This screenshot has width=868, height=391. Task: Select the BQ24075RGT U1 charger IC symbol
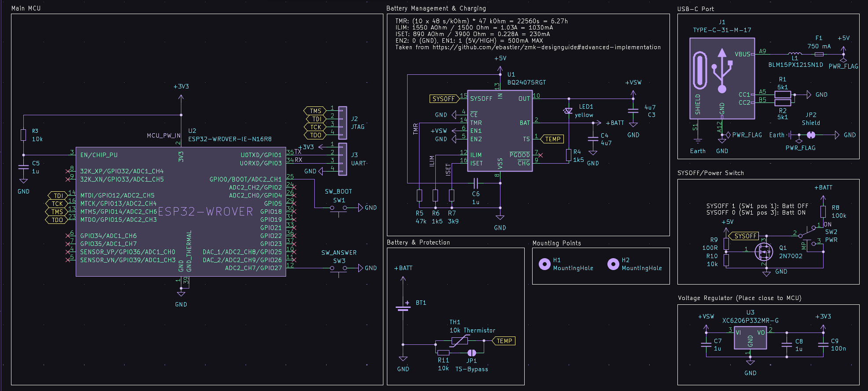(500, 131)
